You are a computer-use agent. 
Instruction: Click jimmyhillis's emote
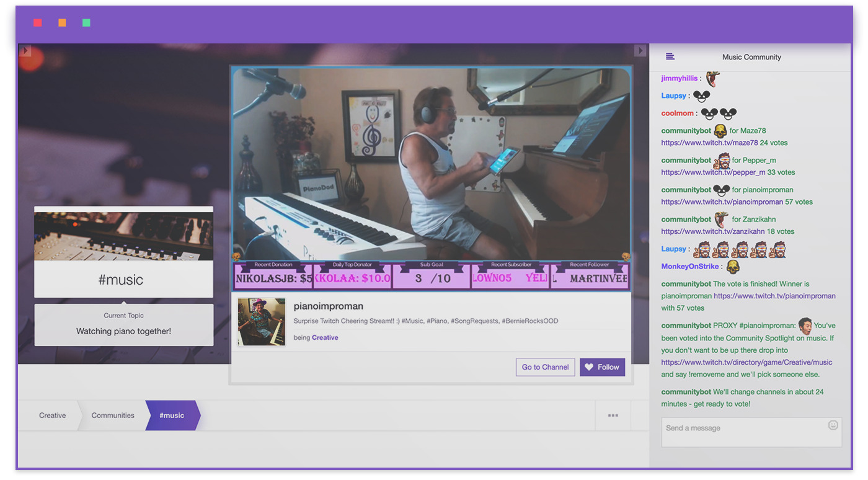point(712,78)
